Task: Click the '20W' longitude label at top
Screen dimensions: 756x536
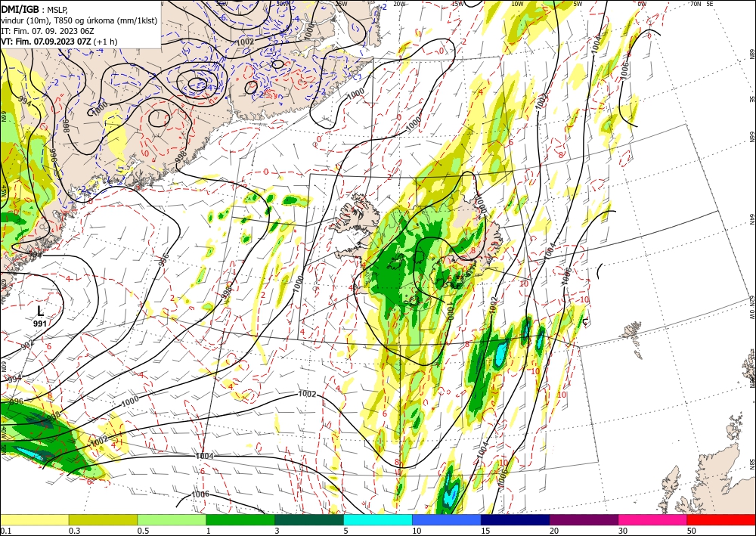Action: (x=398, y=4)
